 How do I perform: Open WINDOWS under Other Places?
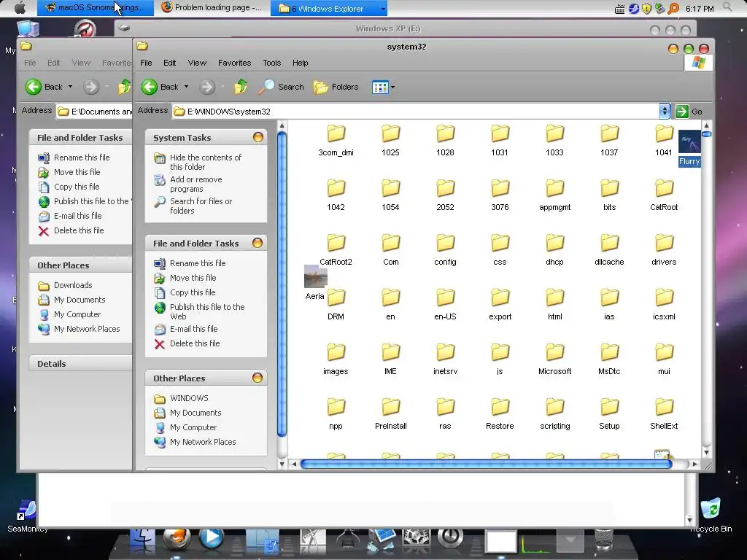click(x=189, y=398)
